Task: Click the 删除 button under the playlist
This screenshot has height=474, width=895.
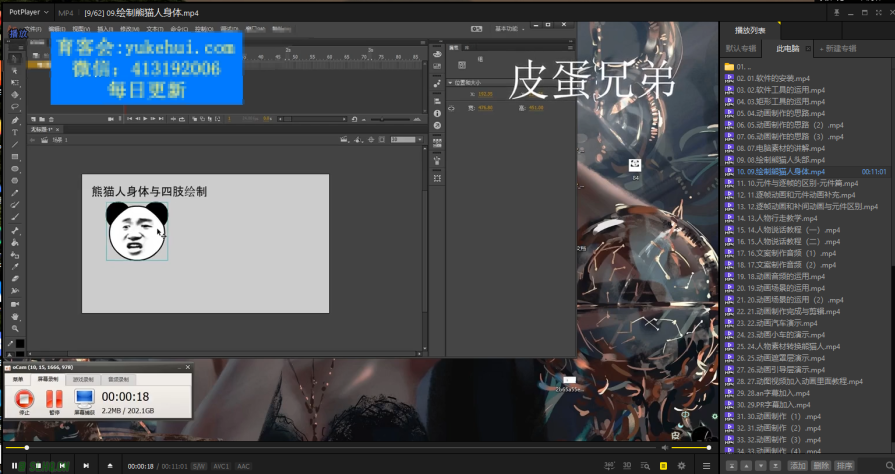Action: (x=821, y=466)
